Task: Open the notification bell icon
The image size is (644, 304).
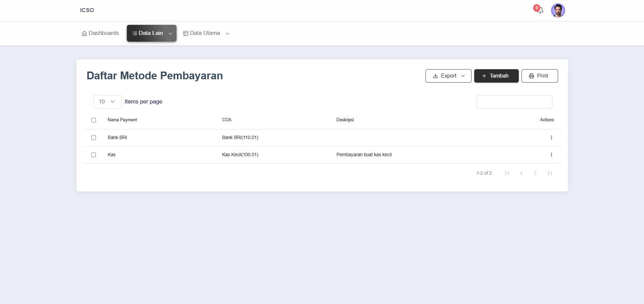Action: coord(540,10)
